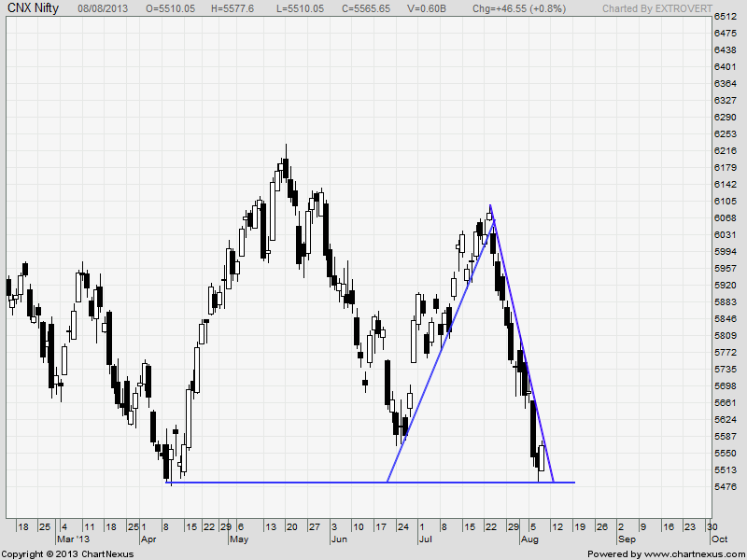Image resolution: width=747 pixels, height=560 pixels.
Task: Click the Oct label at time axis end
Action: (718, 539)
